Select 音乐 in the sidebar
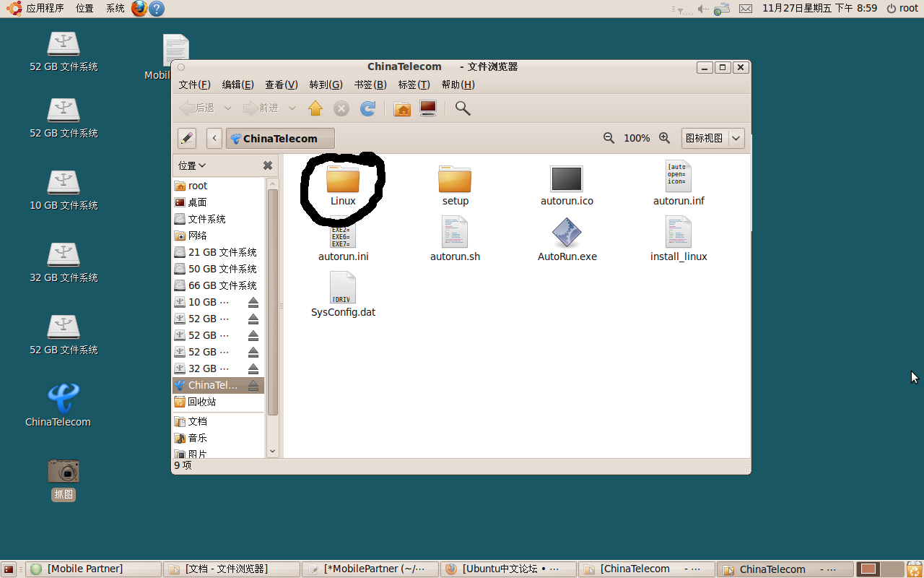Image resolution: width=924 pixels, height=578 pixels. pyautogui.click(x=219, y=438)
